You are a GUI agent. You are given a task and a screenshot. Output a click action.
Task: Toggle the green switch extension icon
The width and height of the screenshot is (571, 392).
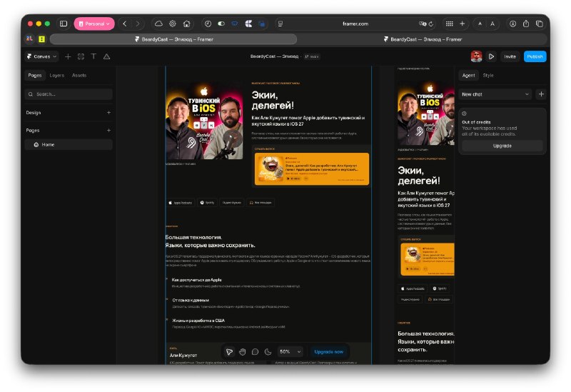(x=221, y=24)
